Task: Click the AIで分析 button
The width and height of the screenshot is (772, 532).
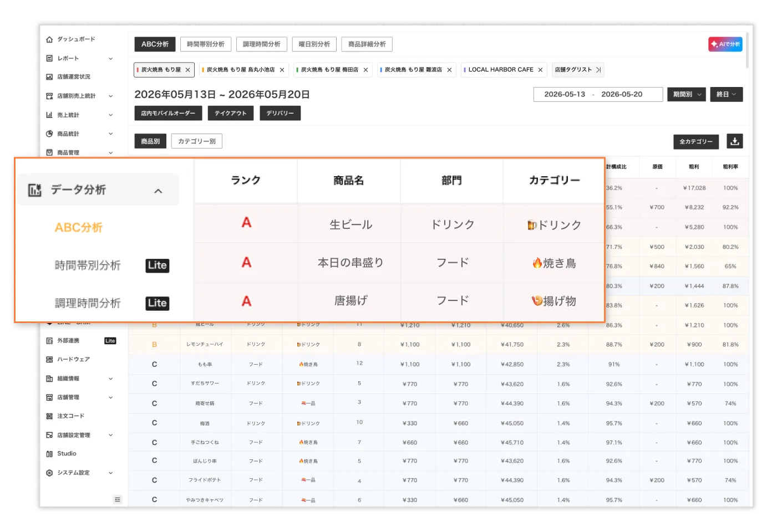Action: click(x=725, y=44)
